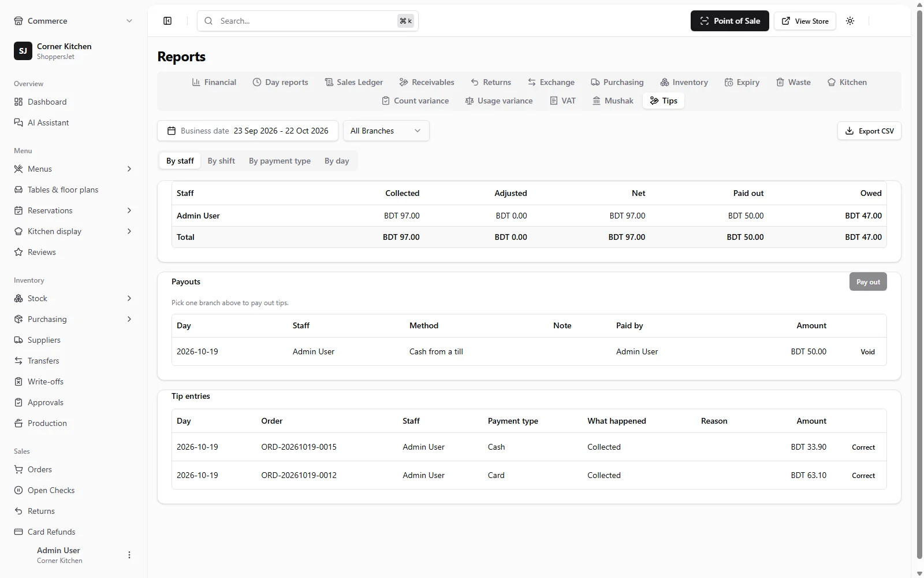This screenshot has height=578, width=924.
Task: Show tips By day
Action: tap(337, 161)
